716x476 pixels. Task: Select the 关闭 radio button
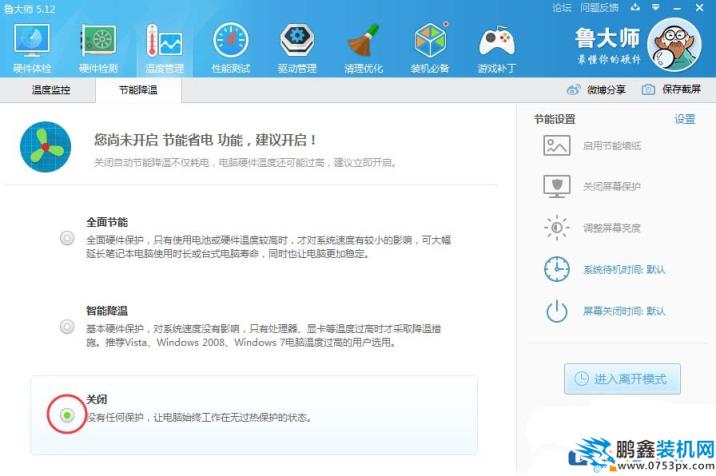(x=67, y=414)
